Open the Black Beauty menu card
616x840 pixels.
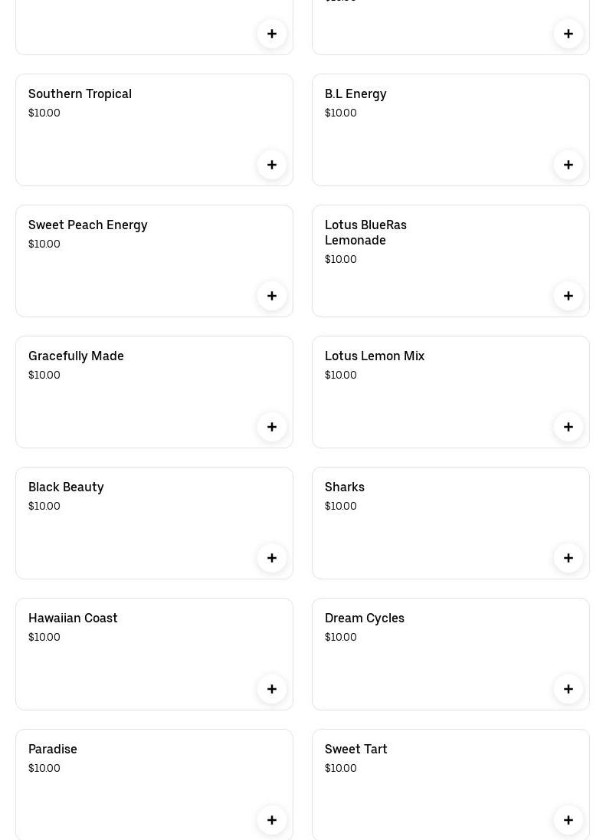(x=138, y=529)
